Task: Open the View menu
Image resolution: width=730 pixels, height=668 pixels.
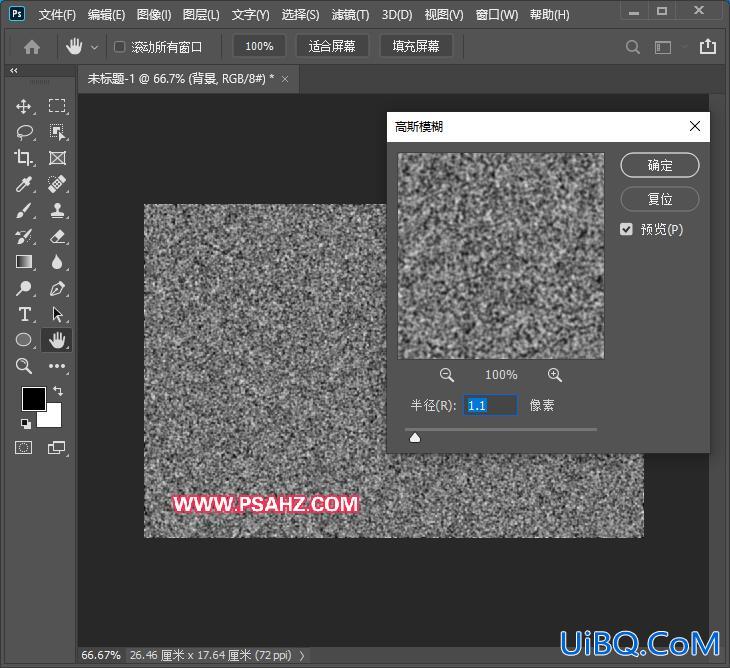Action: (x=444, y=15)
